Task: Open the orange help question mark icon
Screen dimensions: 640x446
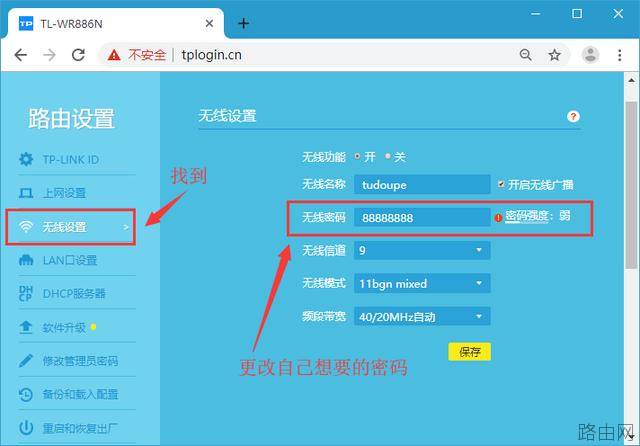Action: [x=573, y=117]
